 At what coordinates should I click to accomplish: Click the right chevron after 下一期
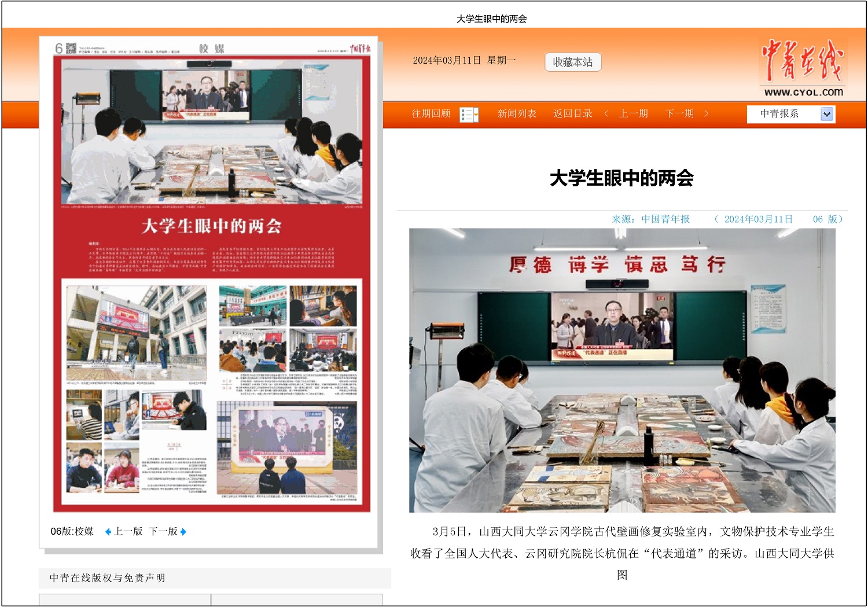click(706, 114)
